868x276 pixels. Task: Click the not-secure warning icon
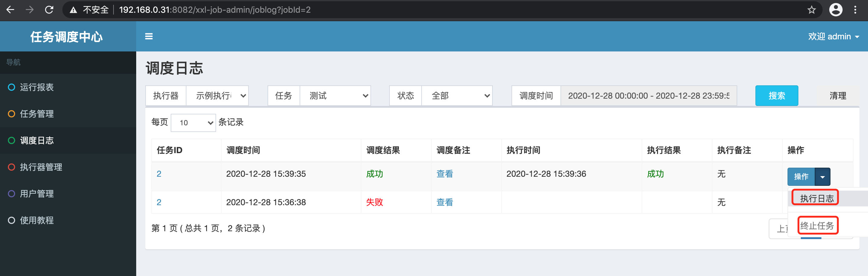pos(73,10)
